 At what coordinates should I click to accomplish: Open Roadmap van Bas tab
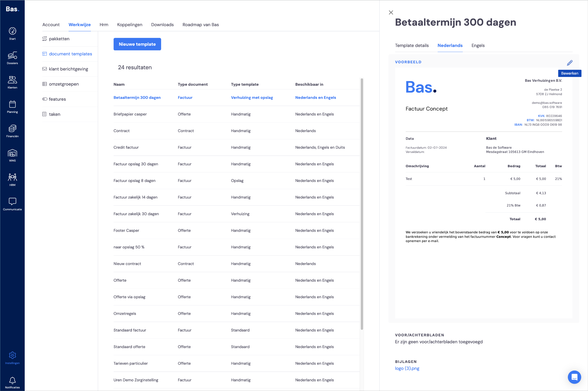pyautogui.click(x=200, y=25)
